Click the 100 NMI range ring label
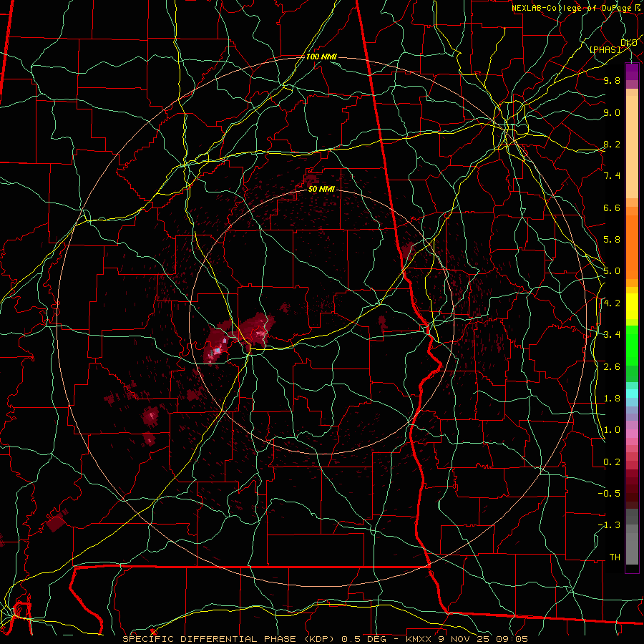Viewport: 644px width, 644px height. (x=321, y=57)
